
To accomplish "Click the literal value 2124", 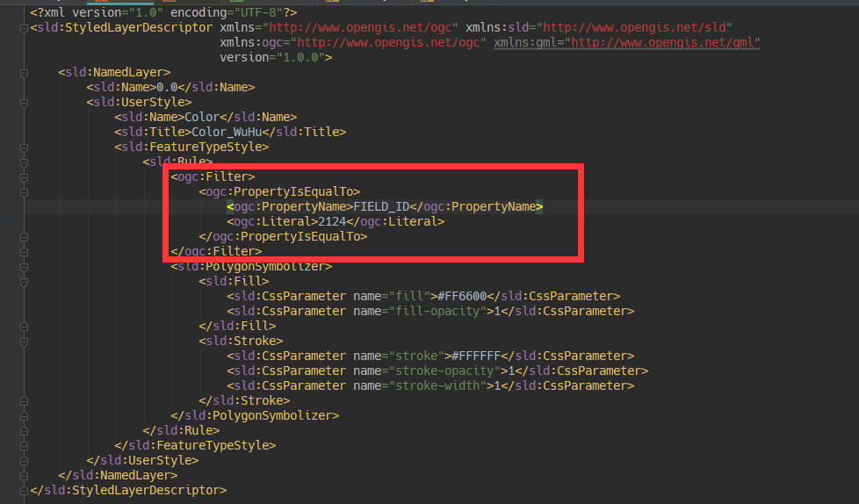I will [333, 221].
